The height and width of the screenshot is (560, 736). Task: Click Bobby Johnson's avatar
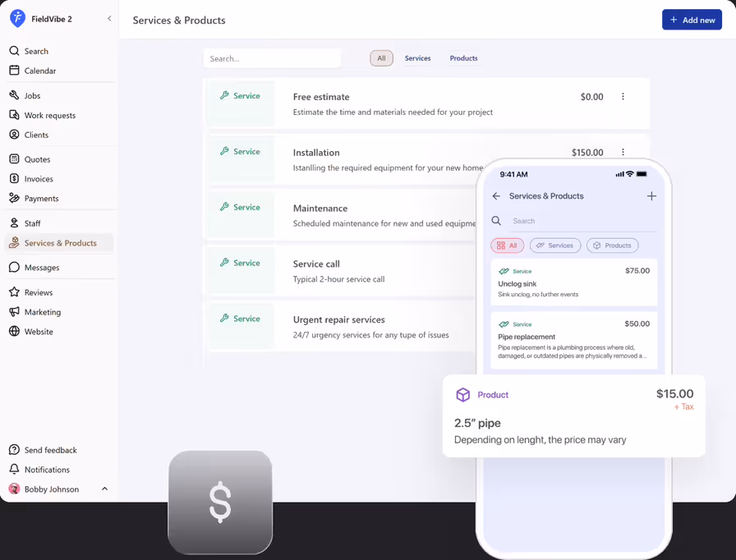coord(15,489)
